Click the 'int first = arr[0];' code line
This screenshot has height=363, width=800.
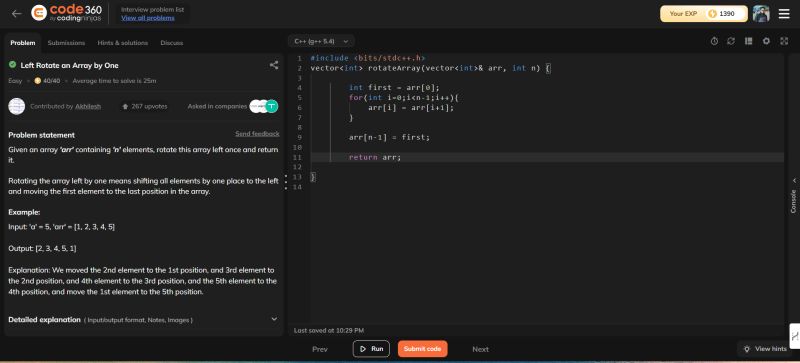click(x=394, y=88)
